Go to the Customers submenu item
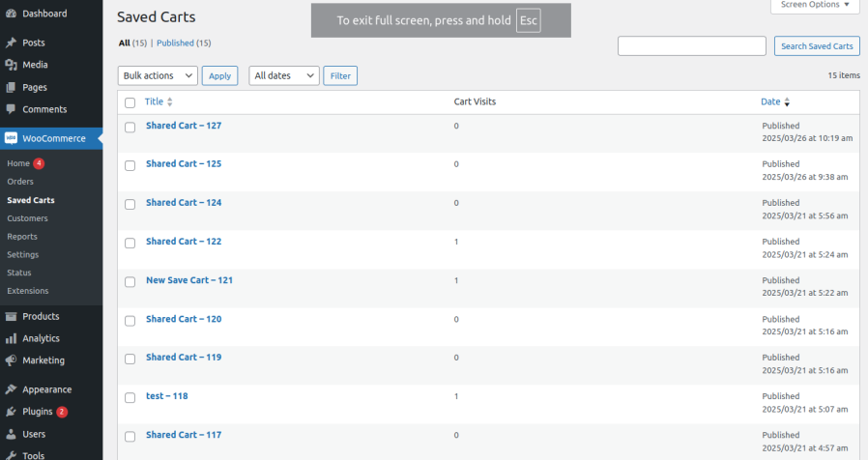 [27, 218]
